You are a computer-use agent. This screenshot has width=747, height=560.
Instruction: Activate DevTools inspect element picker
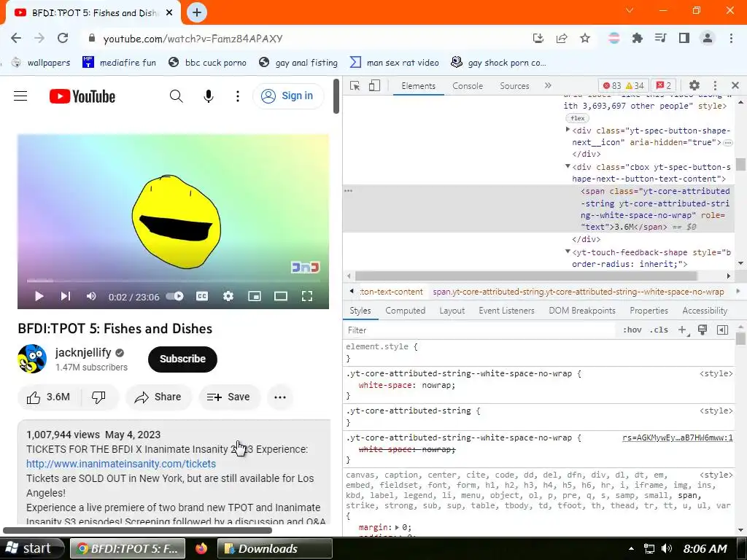355,86
